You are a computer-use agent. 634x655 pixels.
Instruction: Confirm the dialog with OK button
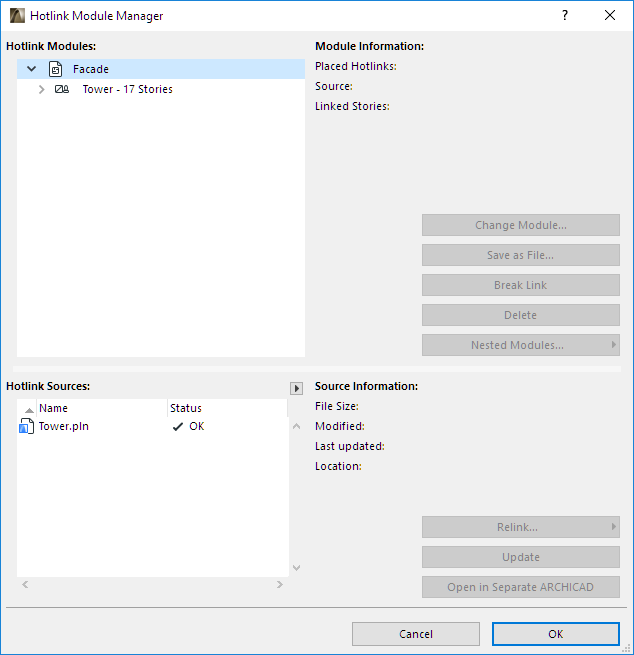coord(555,634)
